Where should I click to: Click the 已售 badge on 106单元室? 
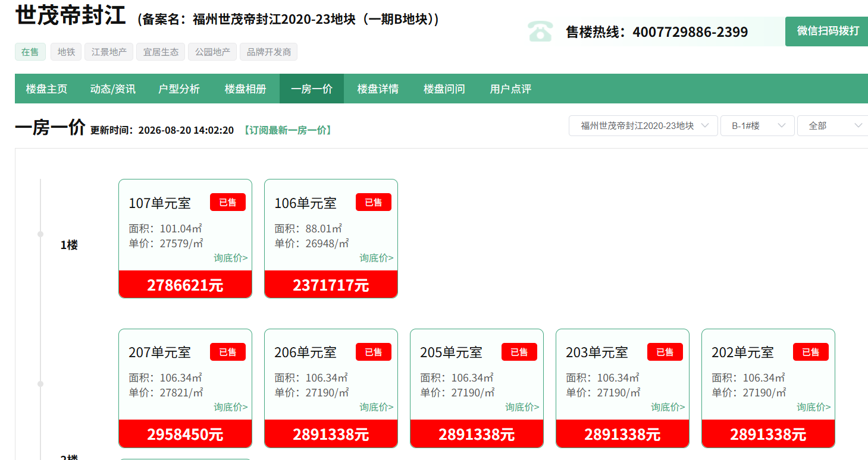coord(374,202)
